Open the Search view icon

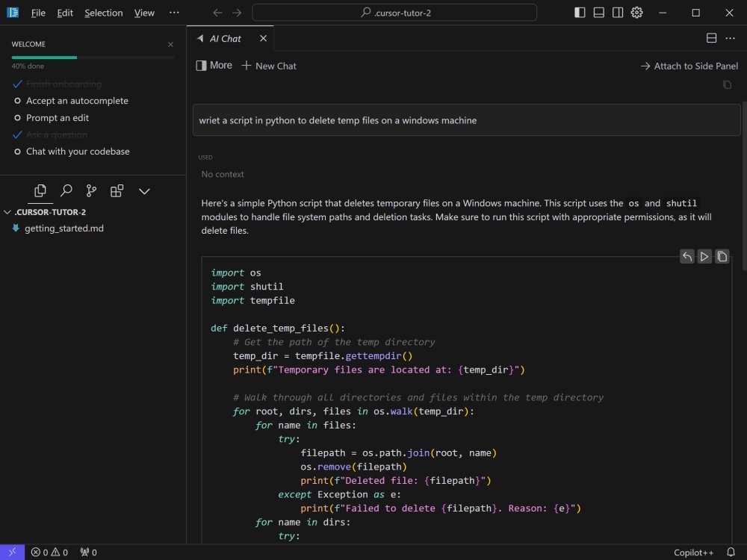point(66,191)
